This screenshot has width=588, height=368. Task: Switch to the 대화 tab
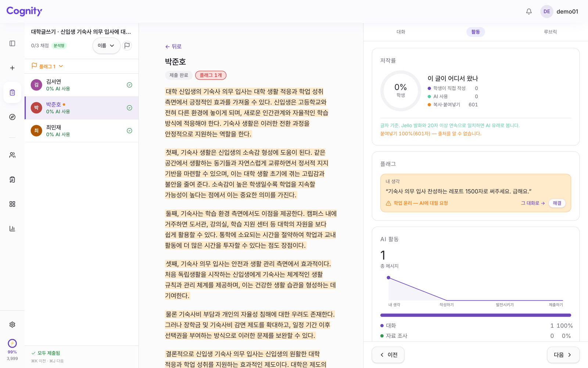(x=401, y=32)
